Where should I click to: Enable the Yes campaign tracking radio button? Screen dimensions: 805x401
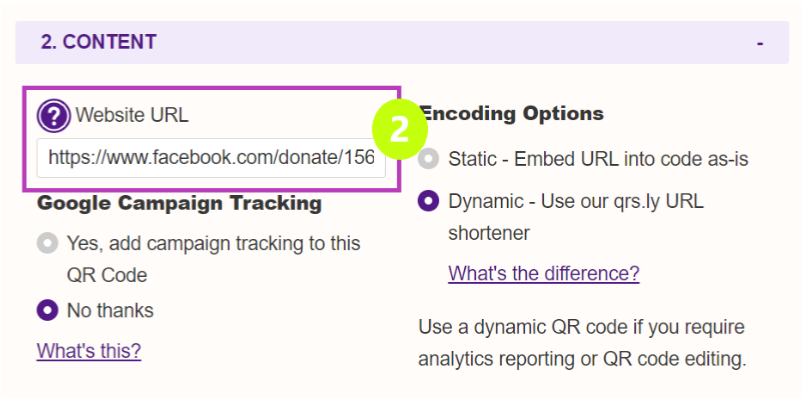pyautogui.click(x=47, y=243)
